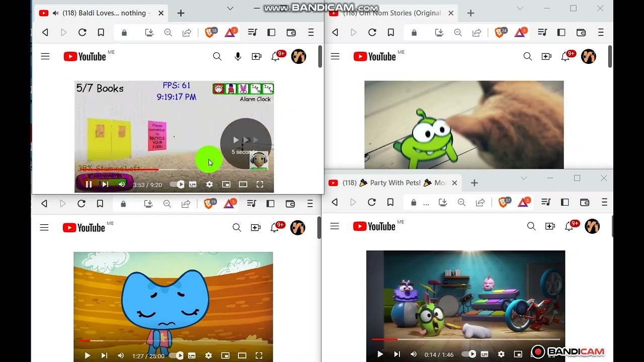Go back in the Om Nom window
The height and width of the screenshot is (362, 644).
[x=335, y=33]
